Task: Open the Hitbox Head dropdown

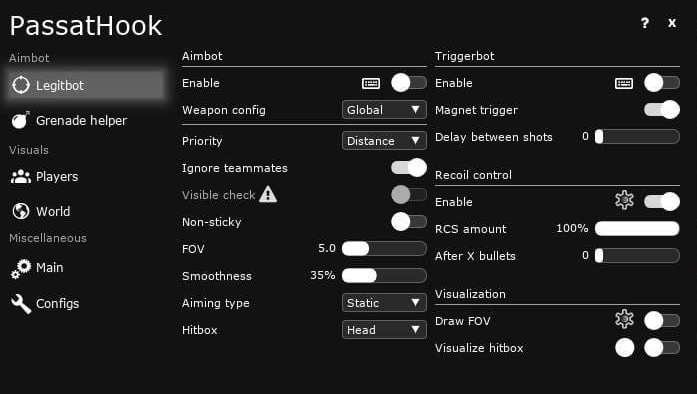Action: coord(384,330)
